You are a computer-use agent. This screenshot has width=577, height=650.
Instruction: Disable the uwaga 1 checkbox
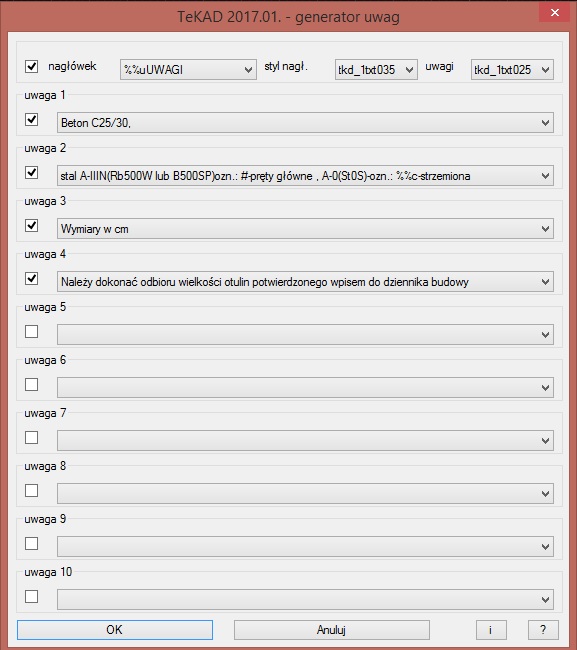(32, 119)
